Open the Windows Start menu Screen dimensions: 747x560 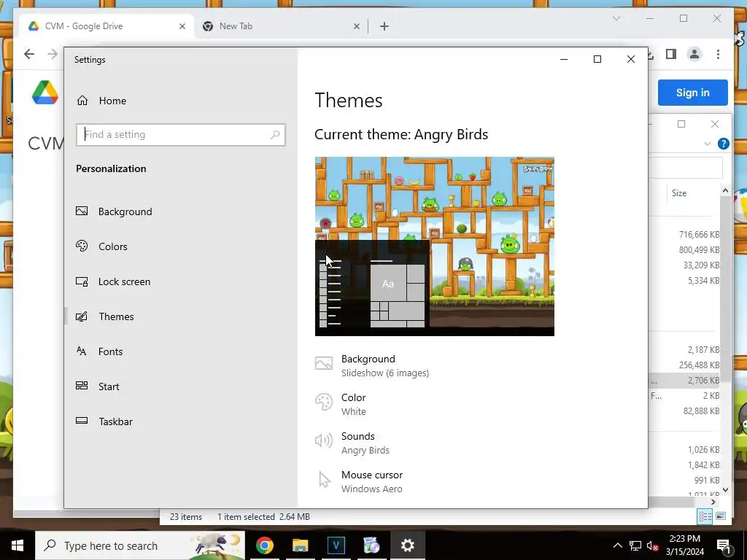pos(18,545)
